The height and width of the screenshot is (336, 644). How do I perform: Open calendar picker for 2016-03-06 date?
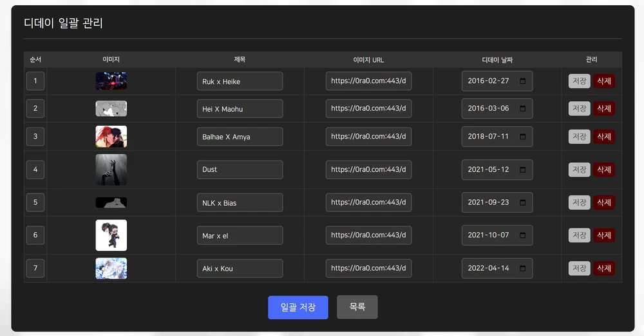pyautogui.click(x=522, y=108)
